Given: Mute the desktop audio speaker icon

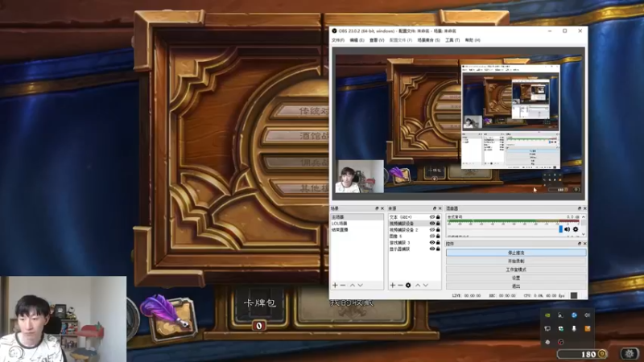Looking at the screenshot, I should click(568, 229).
